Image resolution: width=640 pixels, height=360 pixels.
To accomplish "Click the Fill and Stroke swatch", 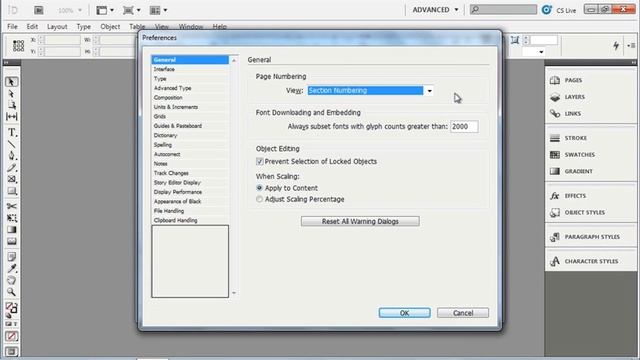I will click(x=11, y=309).
